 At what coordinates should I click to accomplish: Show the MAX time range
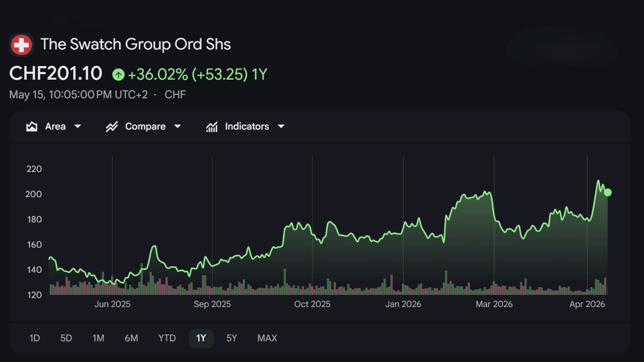(267, 338)
